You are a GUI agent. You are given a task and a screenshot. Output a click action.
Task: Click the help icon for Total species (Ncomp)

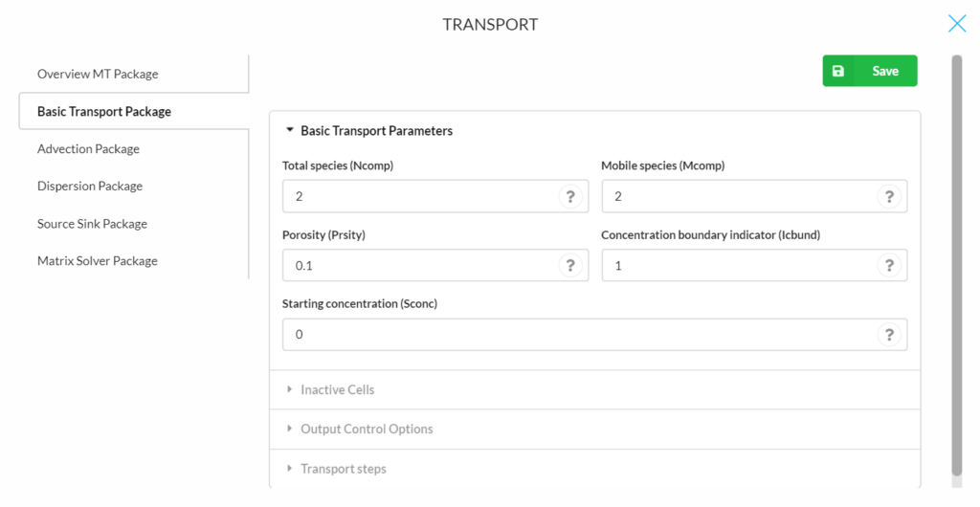(x=570, y=197)
